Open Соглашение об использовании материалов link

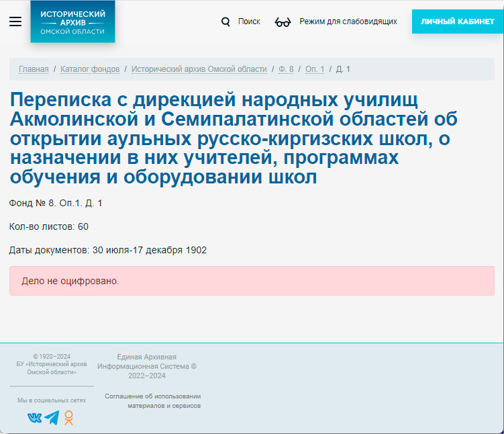pos(153,400)
